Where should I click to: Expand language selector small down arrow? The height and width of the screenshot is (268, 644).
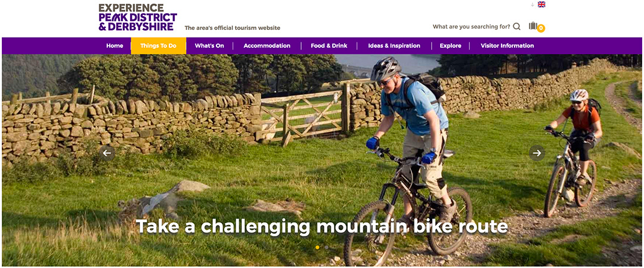point(532,5)
